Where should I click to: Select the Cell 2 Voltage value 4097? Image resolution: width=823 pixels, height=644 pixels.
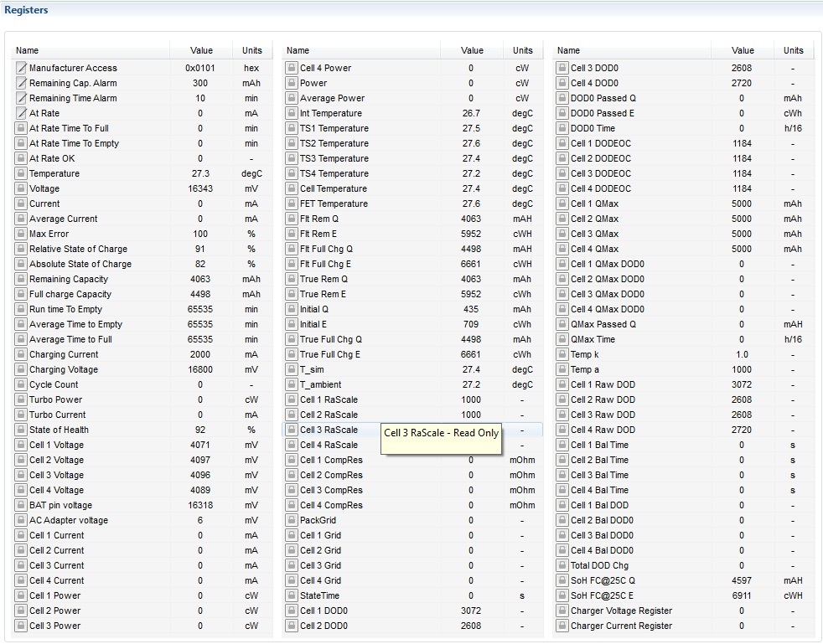(x=200, y=461)
